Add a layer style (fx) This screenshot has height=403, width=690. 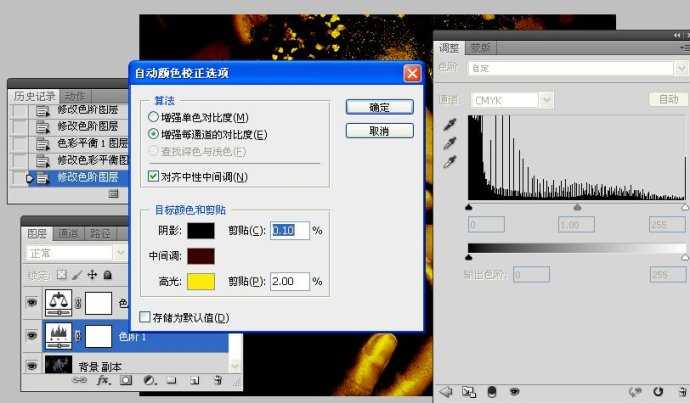(103, 380)
